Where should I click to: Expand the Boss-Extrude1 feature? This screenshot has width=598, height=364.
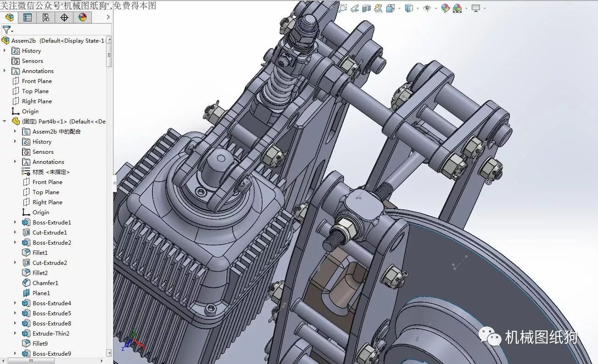[x=16, y=222]
